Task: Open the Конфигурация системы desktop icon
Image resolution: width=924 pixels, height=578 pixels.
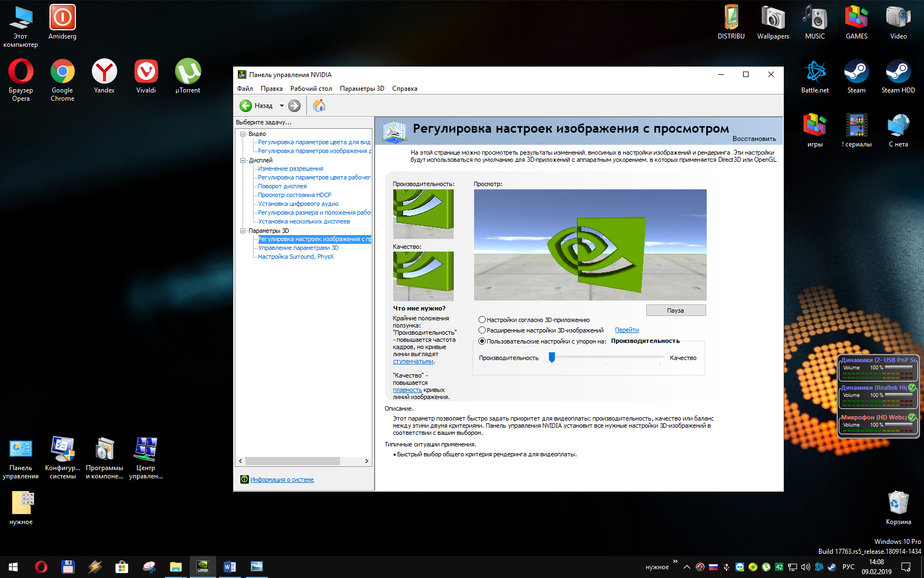Action: [63, 457]
